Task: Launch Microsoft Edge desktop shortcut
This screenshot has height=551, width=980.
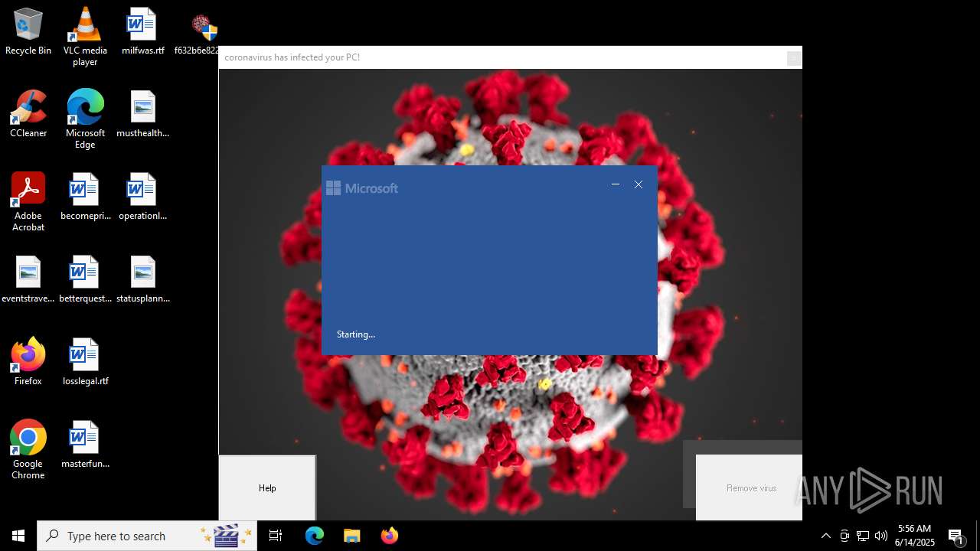Action: point(85,119)
